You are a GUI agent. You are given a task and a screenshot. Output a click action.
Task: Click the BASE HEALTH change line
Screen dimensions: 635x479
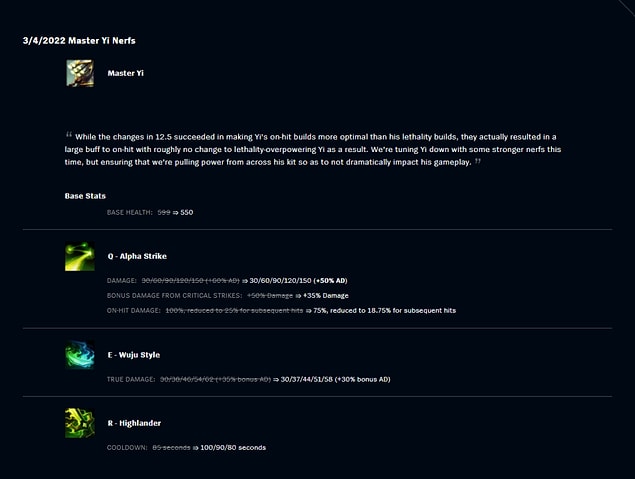coord(150,213)
